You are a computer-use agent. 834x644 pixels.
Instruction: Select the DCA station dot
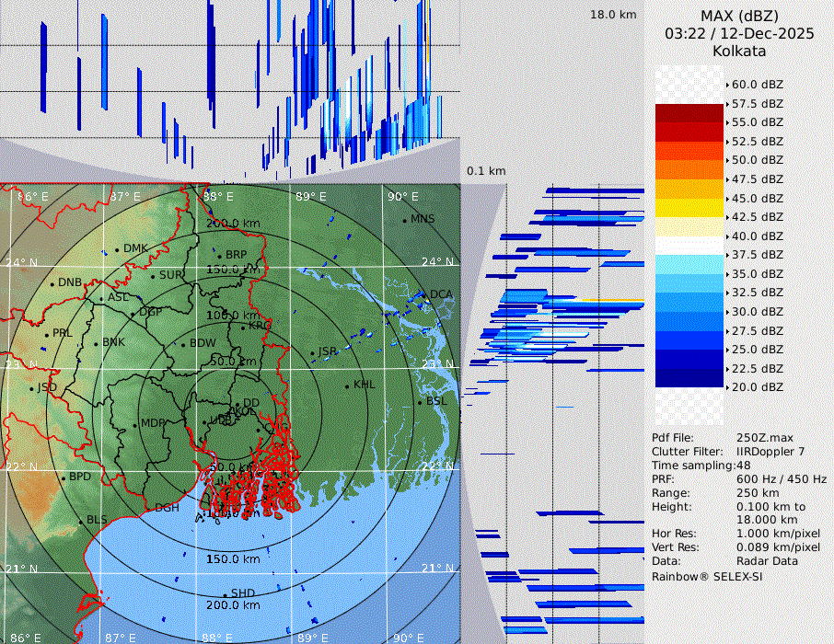(424, 295)
